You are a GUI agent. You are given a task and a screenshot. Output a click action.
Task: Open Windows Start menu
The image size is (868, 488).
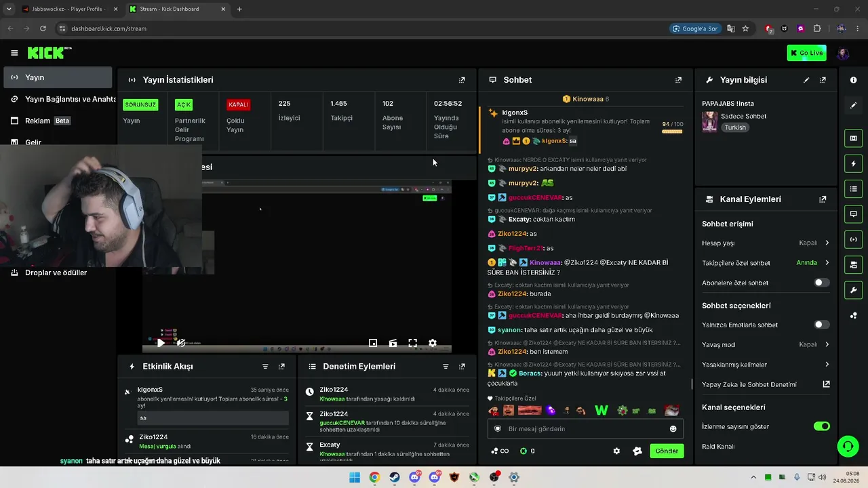pyautogui.click(x=354, y=477)
